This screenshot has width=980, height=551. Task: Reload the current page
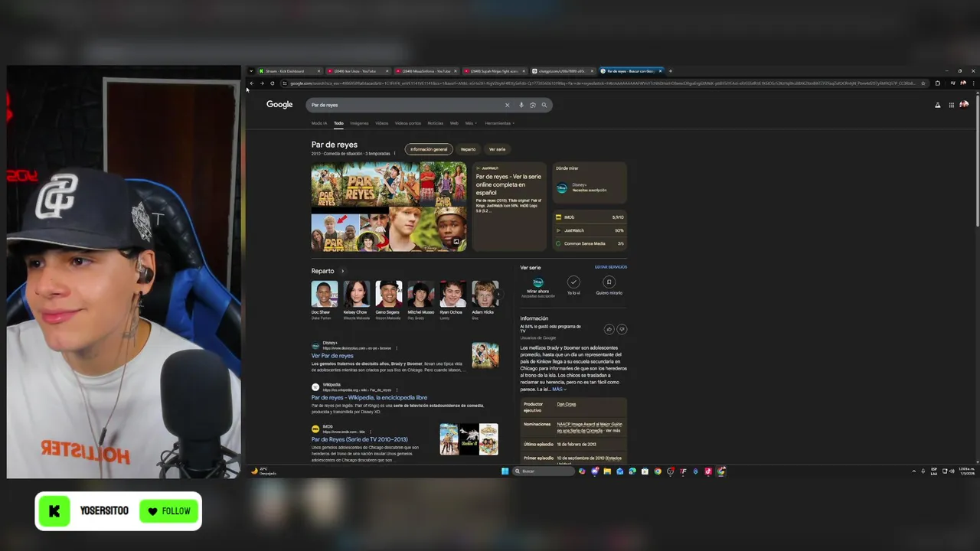273,83
